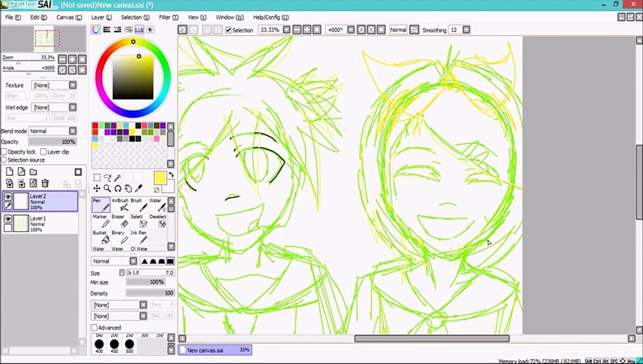Hide Layer1 using its eye icon

point(8,219)
